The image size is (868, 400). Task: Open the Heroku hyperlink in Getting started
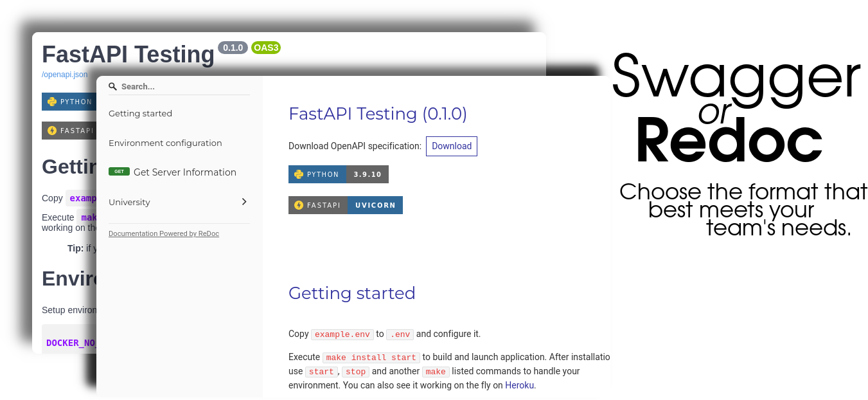point(519,385)
